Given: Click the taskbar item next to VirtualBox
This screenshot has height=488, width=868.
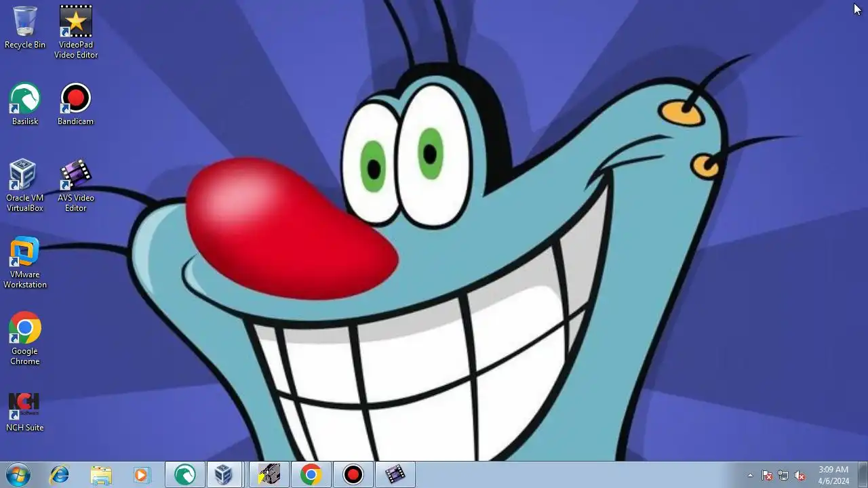Looking at the screenshot, I should pos(269,475).
